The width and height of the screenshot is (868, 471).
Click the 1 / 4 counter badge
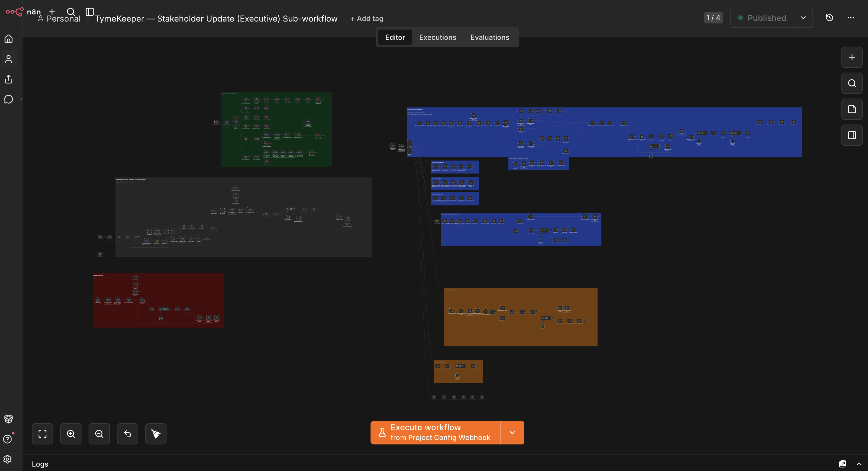point(713,18)
